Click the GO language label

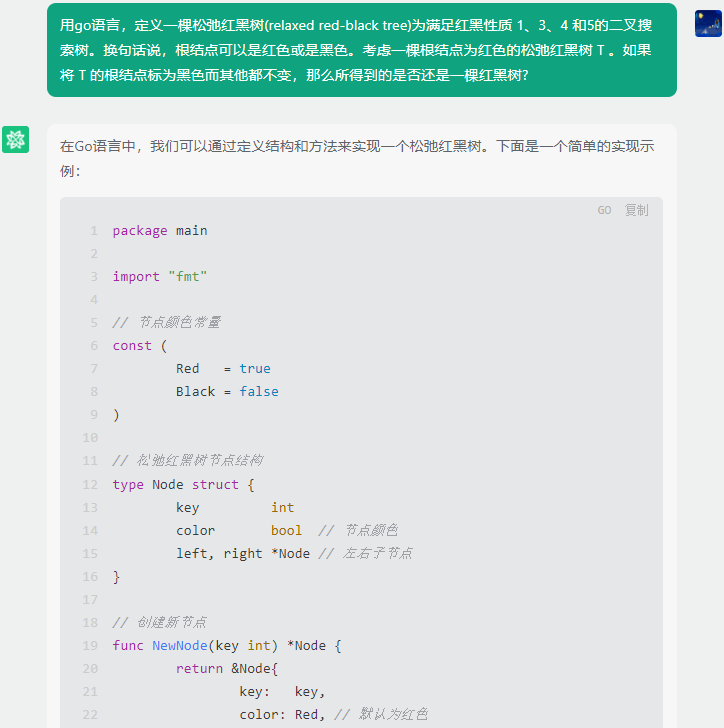(604, 210)
